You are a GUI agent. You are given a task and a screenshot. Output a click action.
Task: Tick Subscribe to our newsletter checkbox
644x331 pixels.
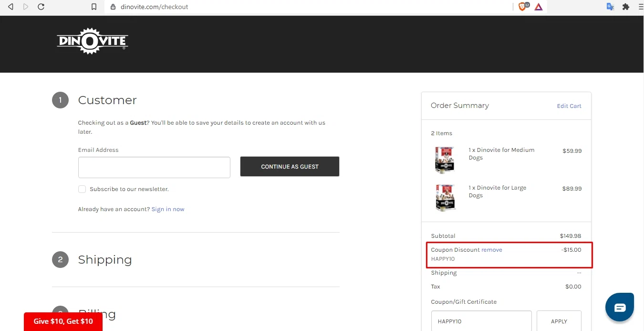point(82,189)
